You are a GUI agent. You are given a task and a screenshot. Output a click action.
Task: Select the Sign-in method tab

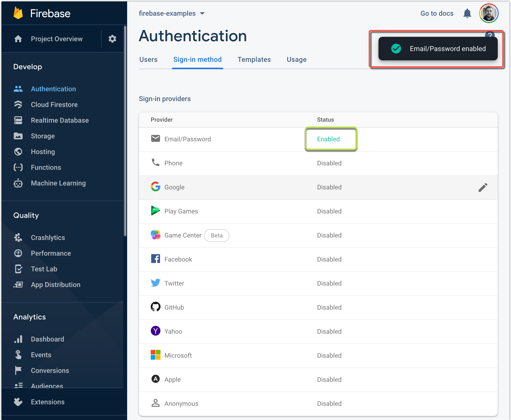198,60
